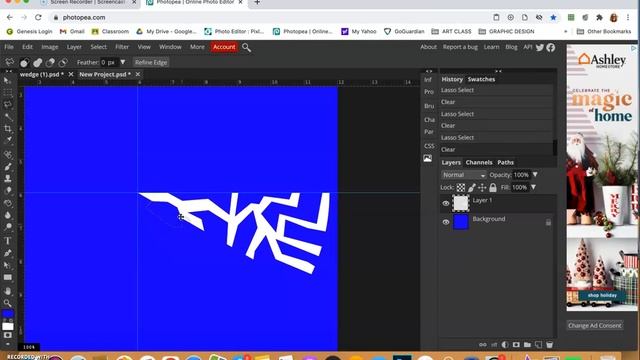640x360 pixels.
Task: Set selection mode to unite
Action: click(38, 62)
